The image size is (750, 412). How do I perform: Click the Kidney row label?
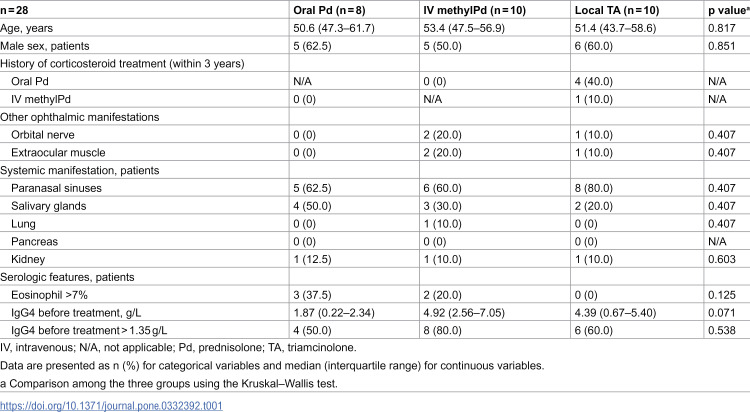pyautogui.click(x=28, y=259)
